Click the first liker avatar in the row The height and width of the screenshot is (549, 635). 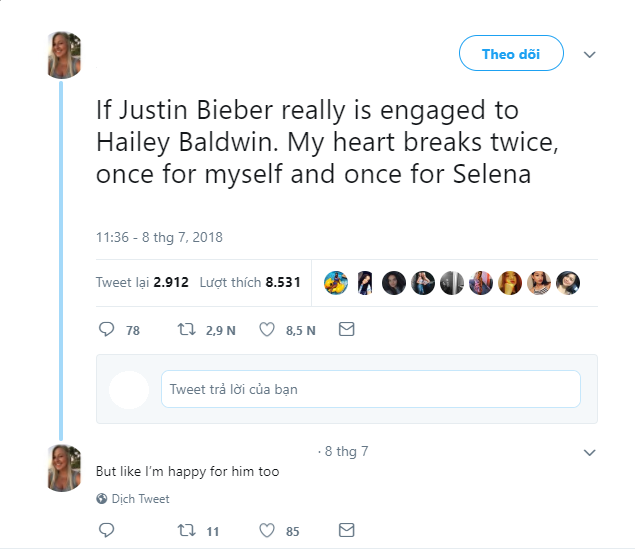click(x=336, y=283)
